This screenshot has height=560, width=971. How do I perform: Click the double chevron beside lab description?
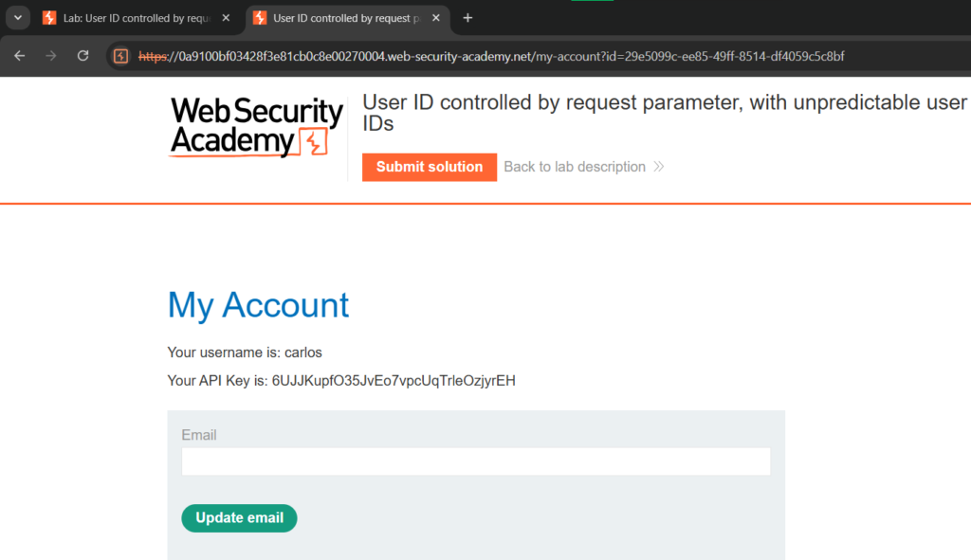(659, 167)
